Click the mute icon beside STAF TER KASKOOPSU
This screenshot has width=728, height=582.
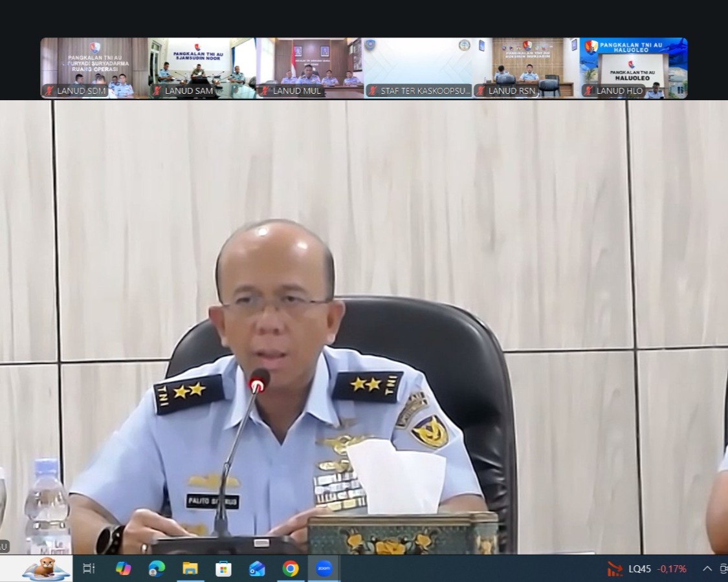pos(372,91)
